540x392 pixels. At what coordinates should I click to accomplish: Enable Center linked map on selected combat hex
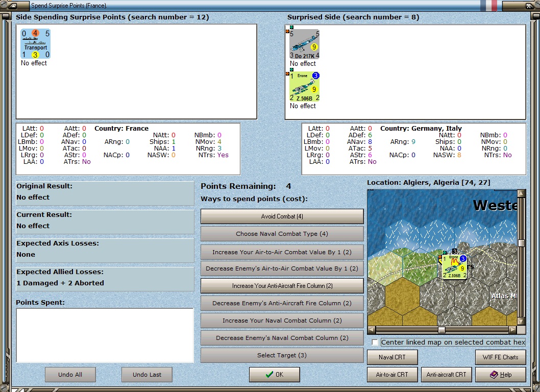point(375,342)
